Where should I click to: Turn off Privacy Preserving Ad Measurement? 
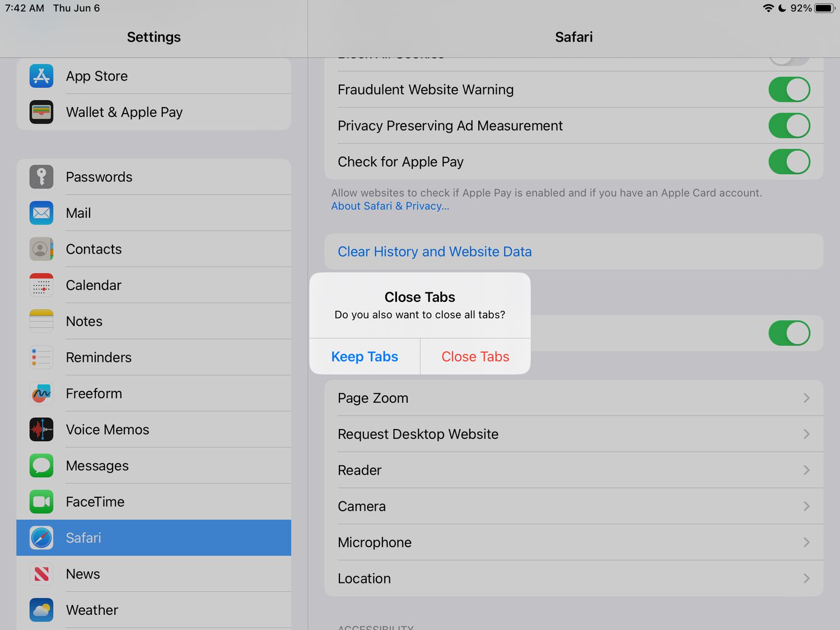click(788, 125)
